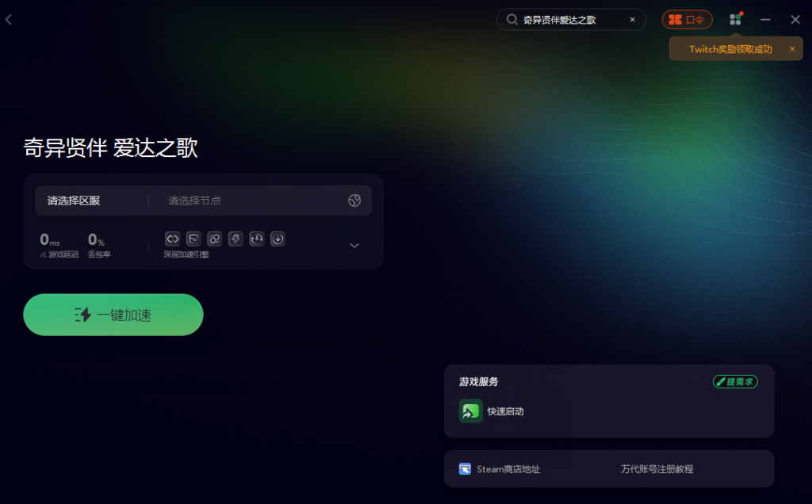812x504 pixels.
Task: Click the magnifier search icon
Action: coord(511,20)
